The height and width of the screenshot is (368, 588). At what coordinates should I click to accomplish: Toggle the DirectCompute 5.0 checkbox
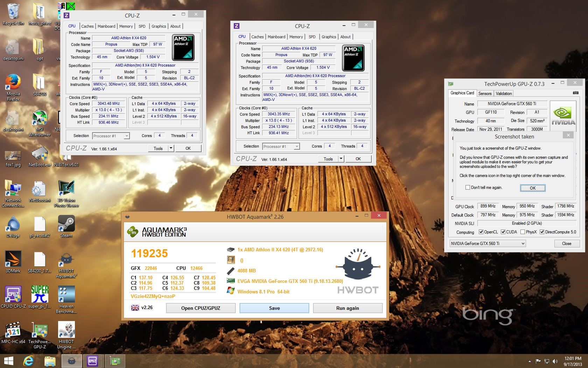[542, 232]
